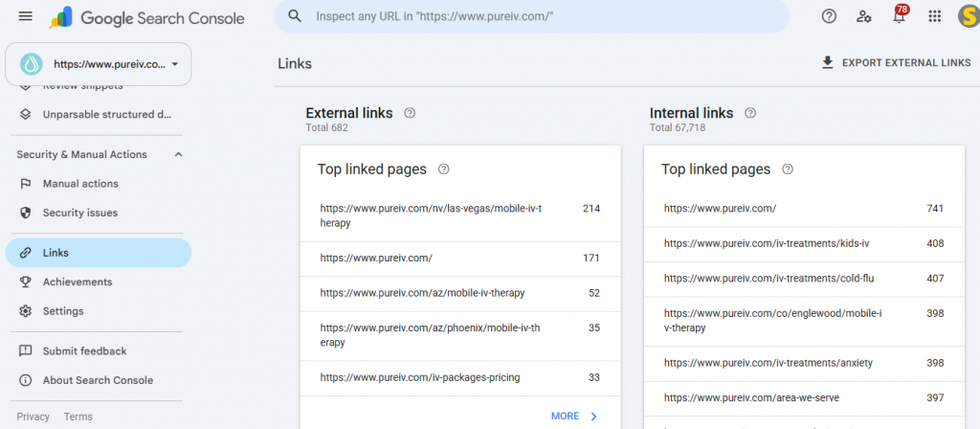
Task: Click the Unparsable structured data layers icon
Action: coord(25,115)
